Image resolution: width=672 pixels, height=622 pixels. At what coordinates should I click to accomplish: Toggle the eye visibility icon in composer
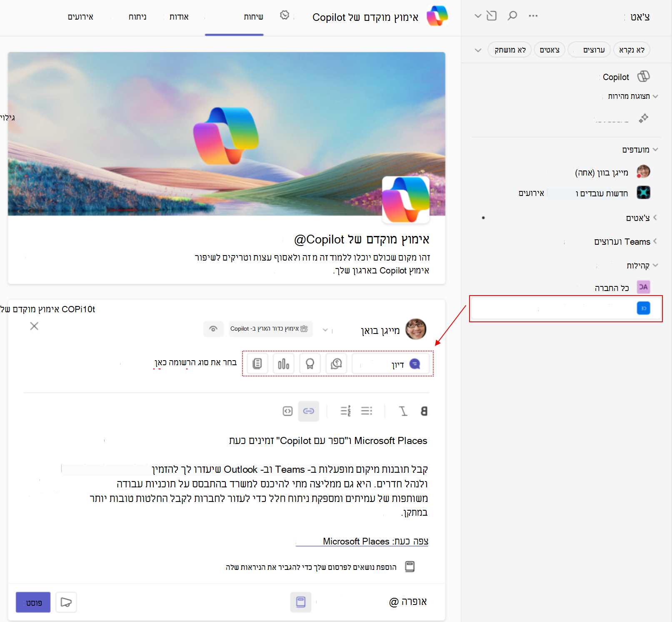click(x=213, y=329)
